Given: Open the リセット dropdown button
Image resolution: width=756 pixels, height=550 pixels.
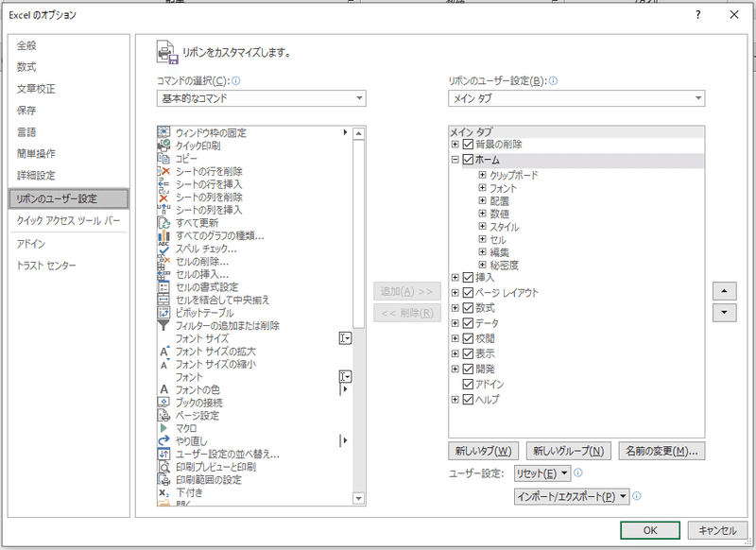Looking at the screenshot, I should point(542,473).
